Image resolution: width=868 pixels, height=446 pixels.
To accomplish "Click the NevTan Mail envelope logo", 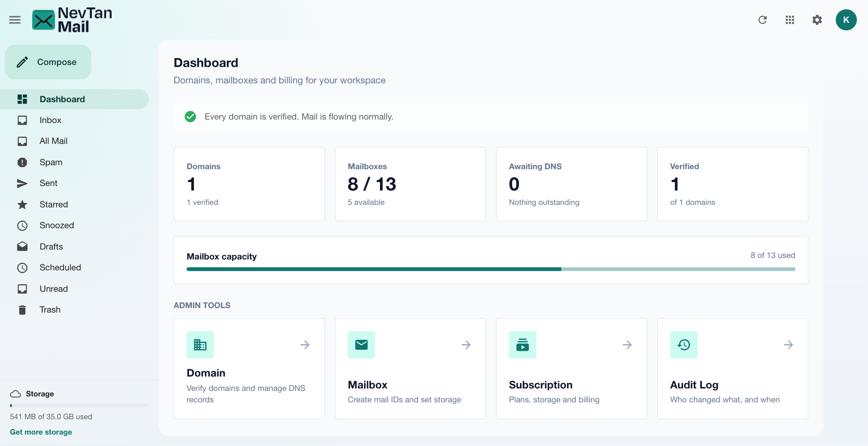I will 44,20.
